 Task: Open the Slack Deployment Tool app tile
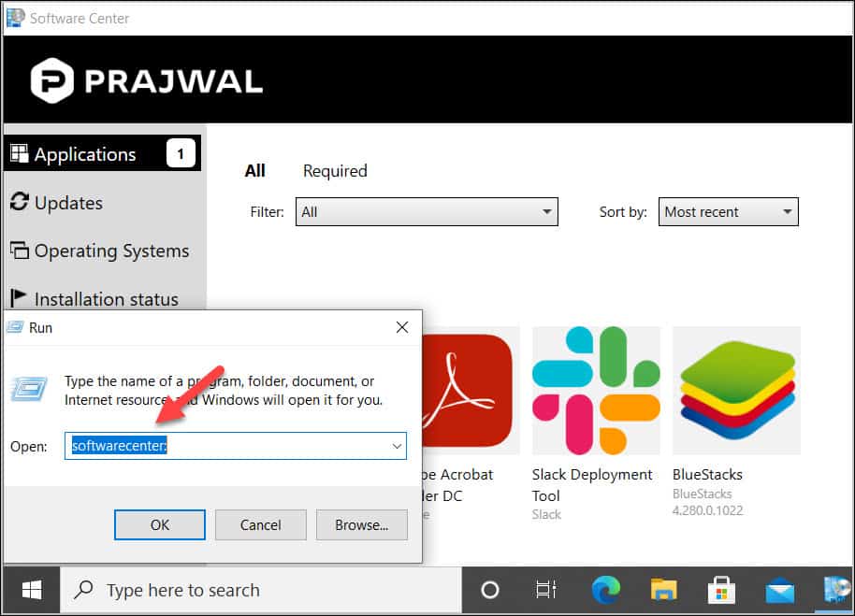pyautogui.click(x=596, y=391)
